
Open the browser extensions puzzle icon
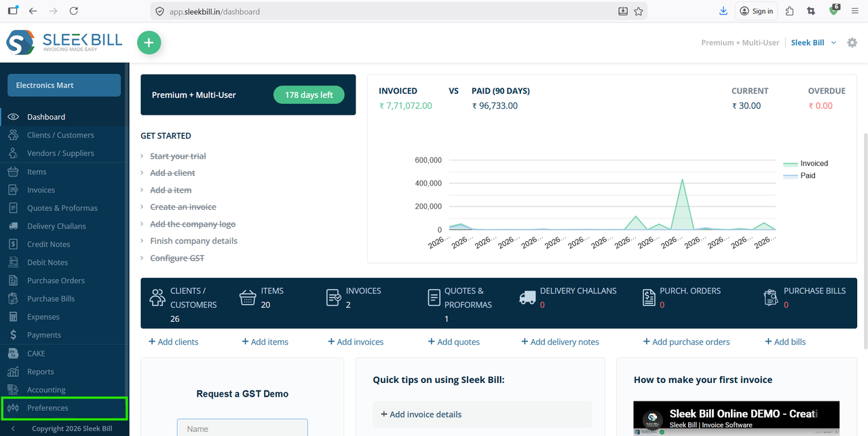pos(789,11)
